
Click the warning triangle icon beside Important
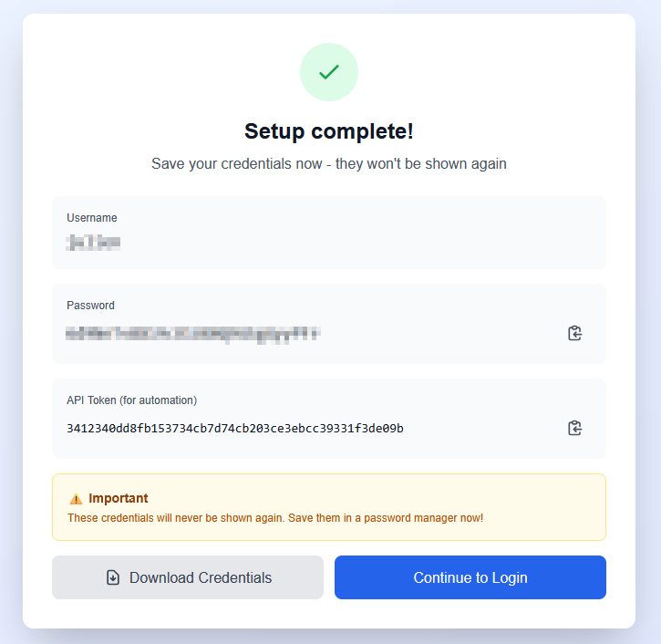click(76, 499)
